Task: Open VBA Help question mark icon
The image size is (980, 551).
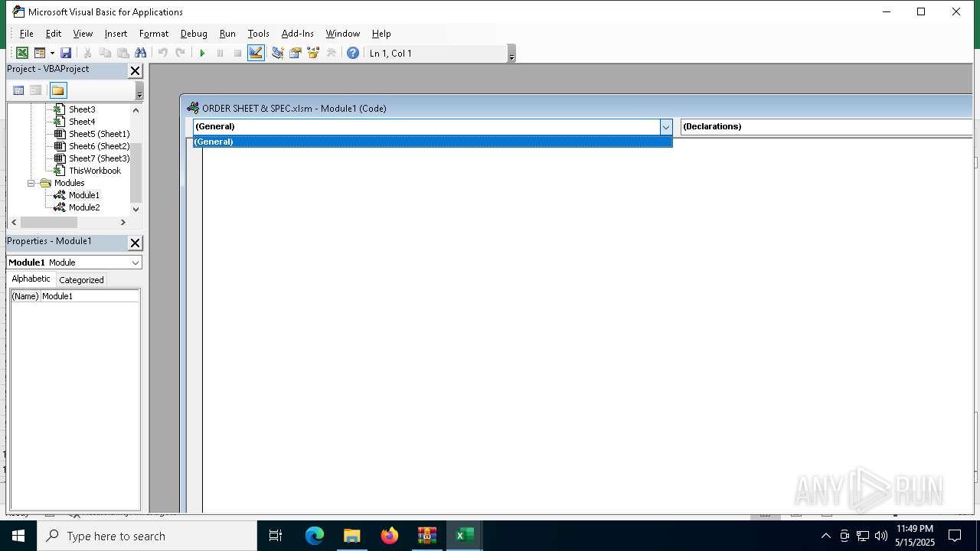Action: [x=353, y=53]
